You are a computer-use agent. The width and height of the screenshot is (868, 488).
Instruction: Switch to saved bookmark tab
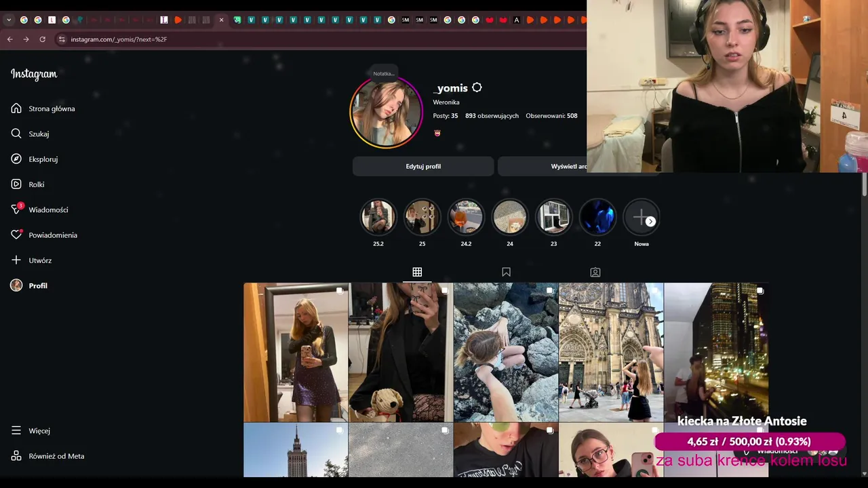coord(506,272)
